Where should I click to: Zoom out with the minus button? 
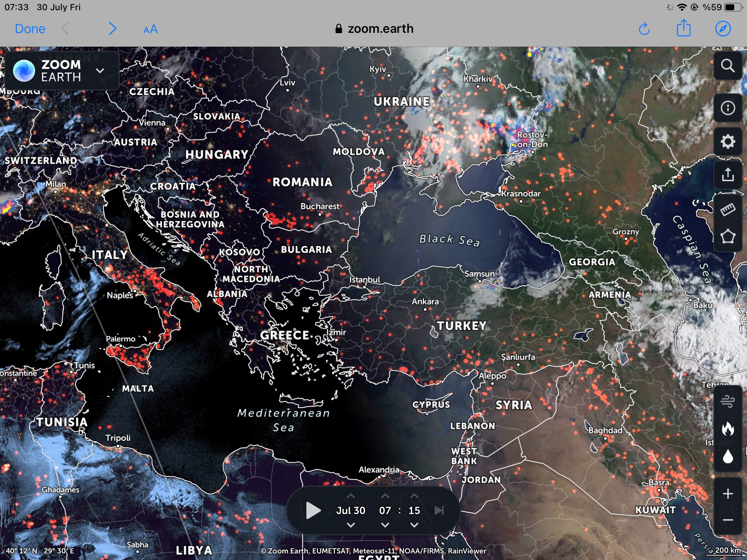pos(727,520)
